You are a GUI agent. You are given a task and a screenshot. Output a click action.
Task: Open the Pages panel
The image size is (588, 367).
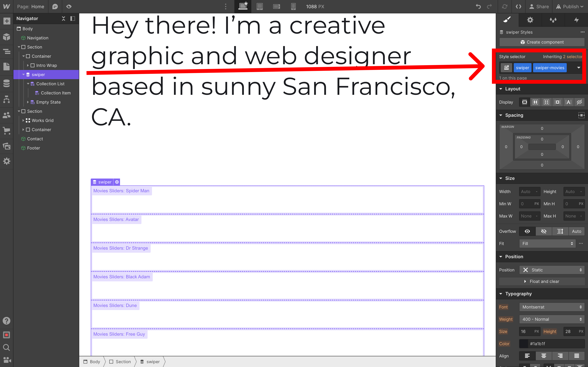(x=7, y=67)
